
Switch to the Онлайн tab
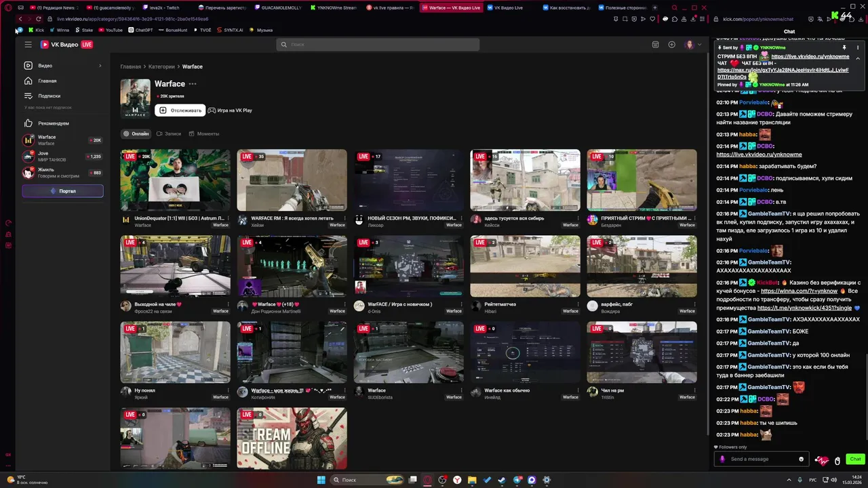(x=136, y=134)
